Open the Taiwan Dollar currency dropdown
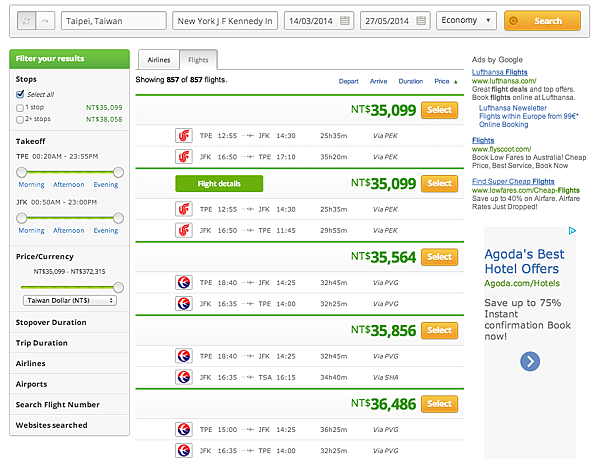 point(70,301)
